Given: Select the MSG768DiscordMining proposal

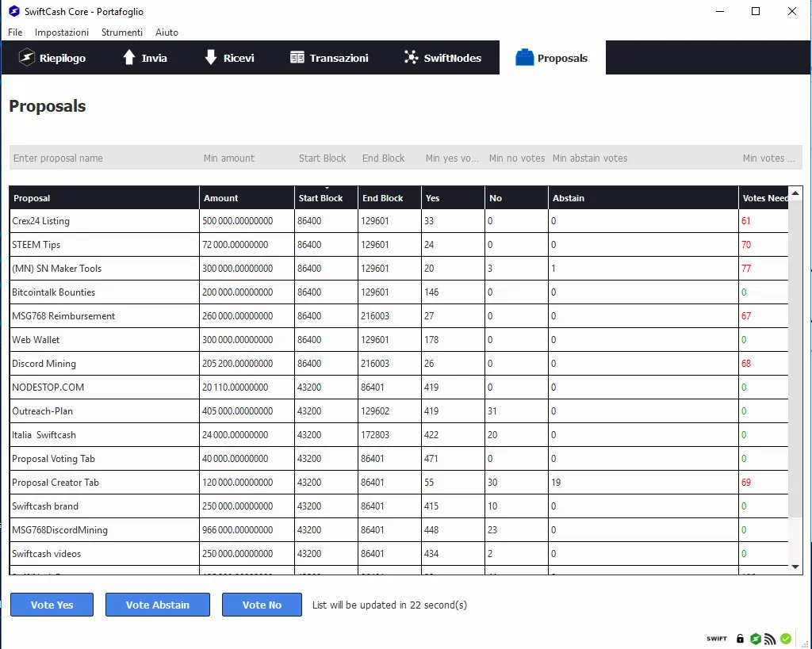Looking at the screenshot, I should tap(399, 530).
